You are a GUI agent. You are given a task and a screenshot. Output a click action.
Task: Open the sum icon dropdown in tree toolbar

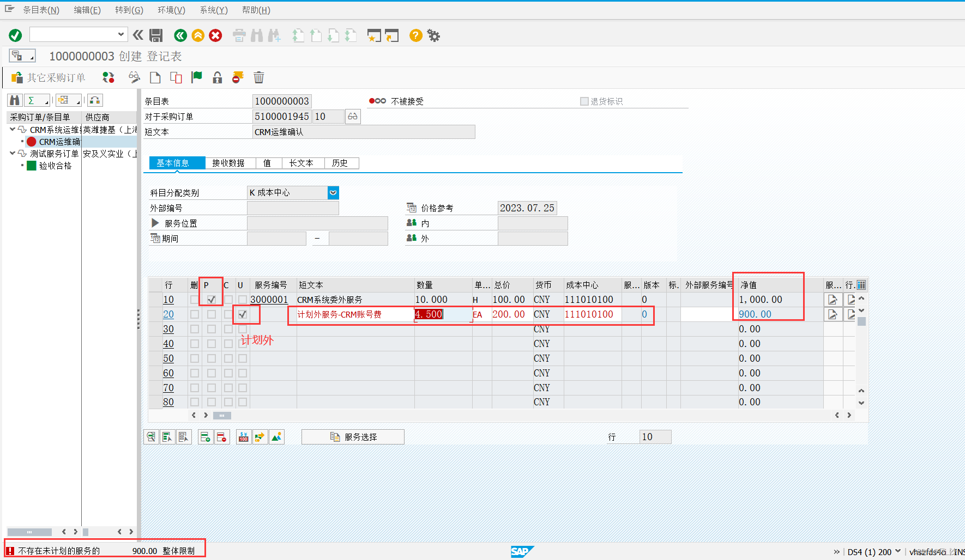point(37,100)
